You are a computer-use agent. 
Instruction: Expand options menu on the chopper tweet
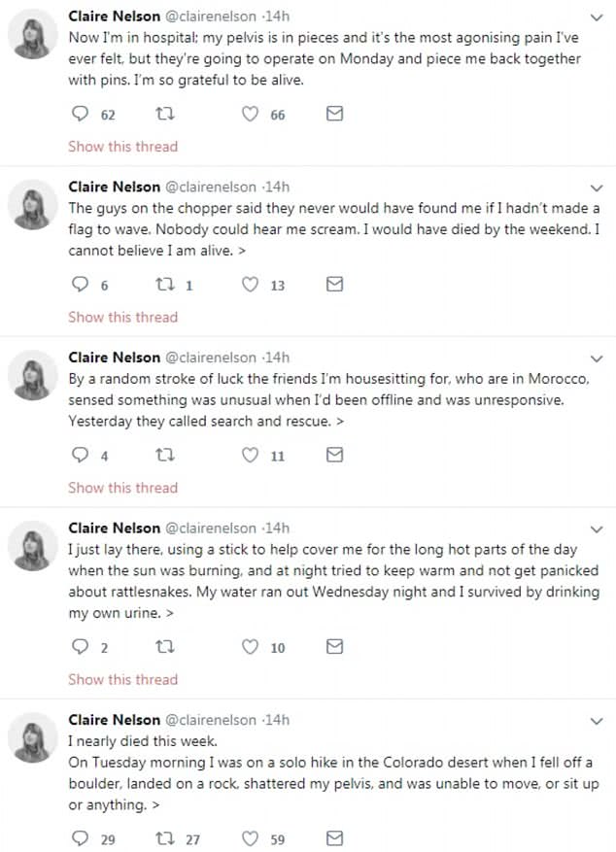tap(598, 187)
